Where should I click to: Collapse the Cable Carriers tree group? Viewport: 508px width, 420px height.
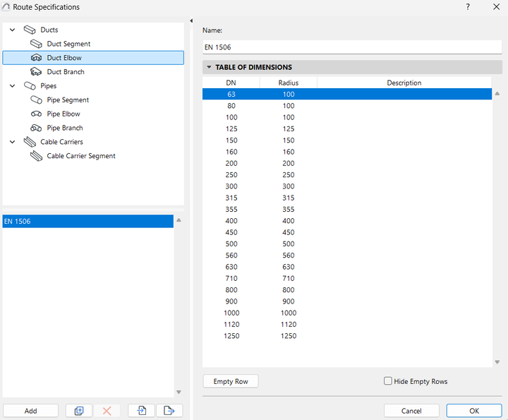click(x=12, y=142)
